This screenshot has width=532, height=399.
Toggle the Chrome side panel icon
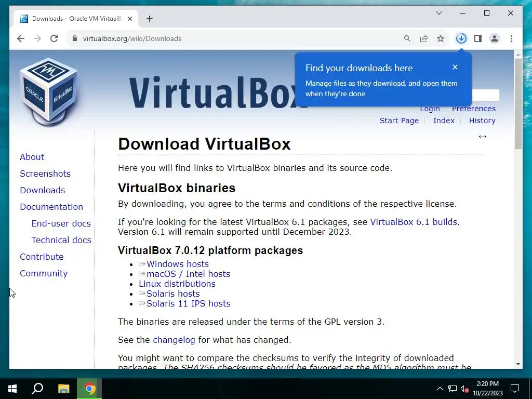pyautogui.click(x=478, y=38)
